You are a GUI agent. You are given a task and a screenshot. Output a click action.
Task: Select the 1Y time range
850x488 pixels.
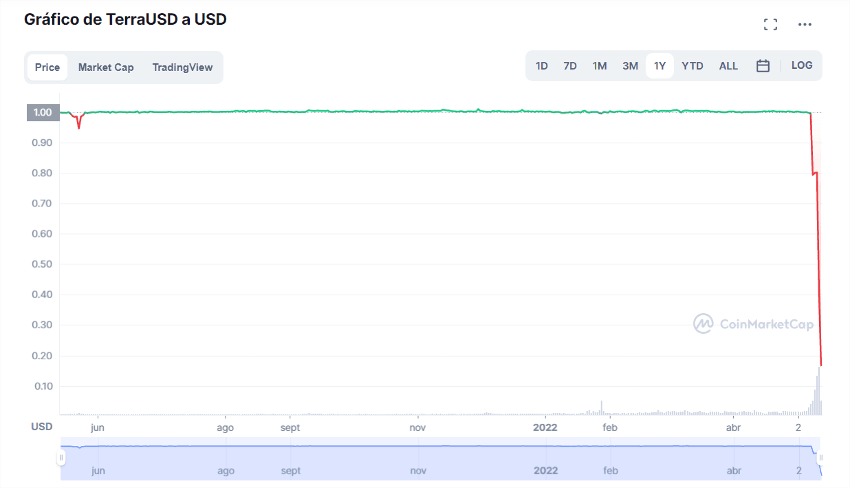(660, 66)
